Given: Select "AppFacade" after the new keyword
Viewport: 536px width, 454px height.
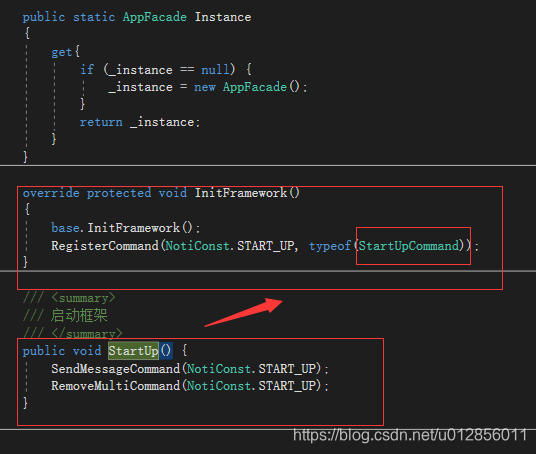Looking at the screenshot, I should pos(255,87).
